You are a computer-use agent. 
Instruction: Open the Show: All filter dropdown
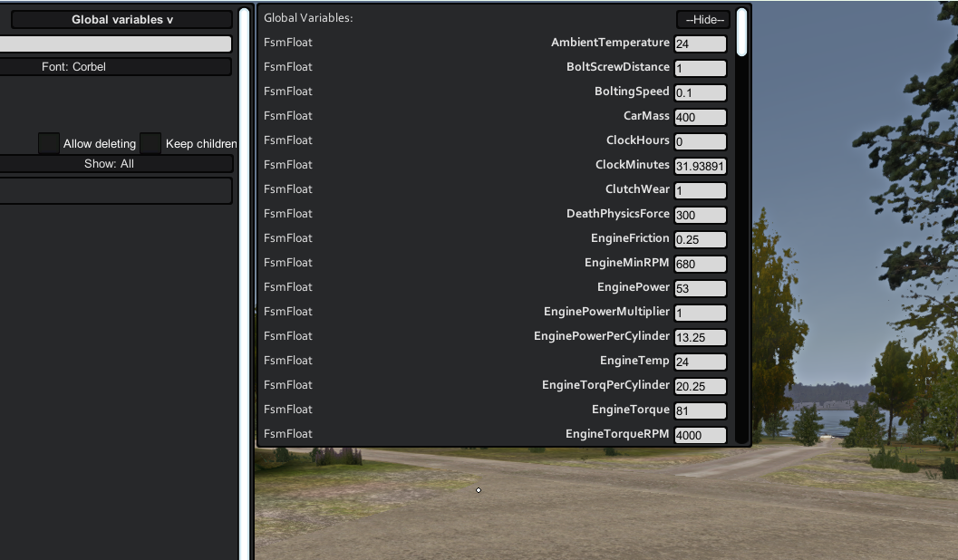(x=116, y=164)
